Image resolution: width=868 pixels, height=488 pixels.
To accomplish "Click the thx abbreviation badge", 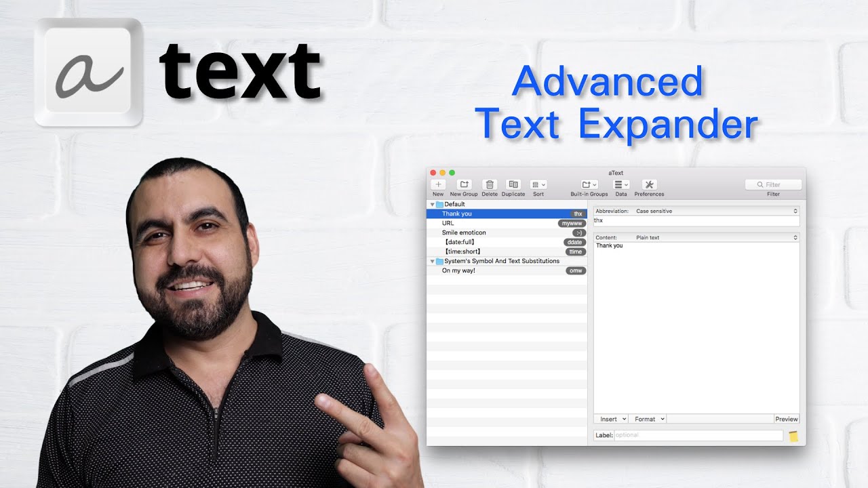I will [578, 213].
